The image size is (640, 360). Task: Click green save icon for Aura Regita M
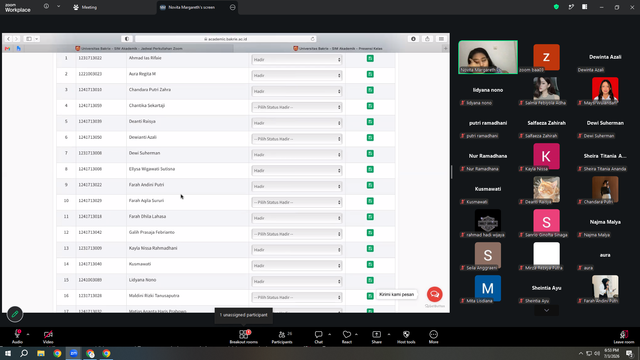[370, 74]
